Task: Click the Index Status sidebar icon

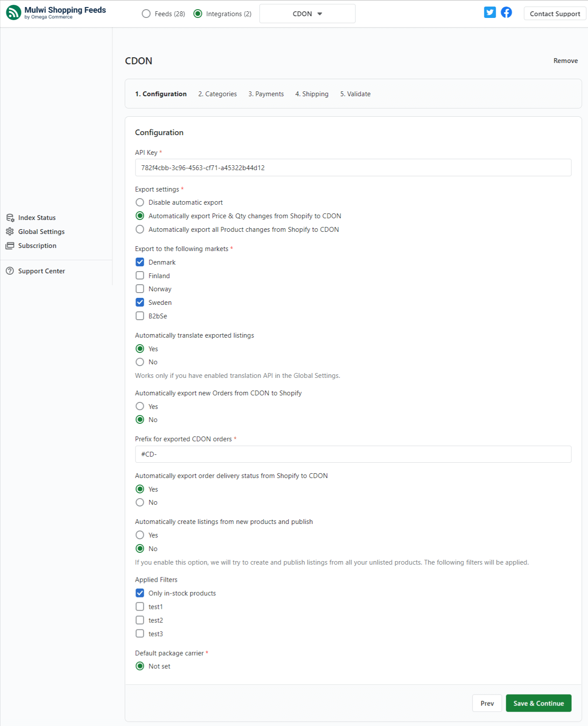Action: click(10, 218)
